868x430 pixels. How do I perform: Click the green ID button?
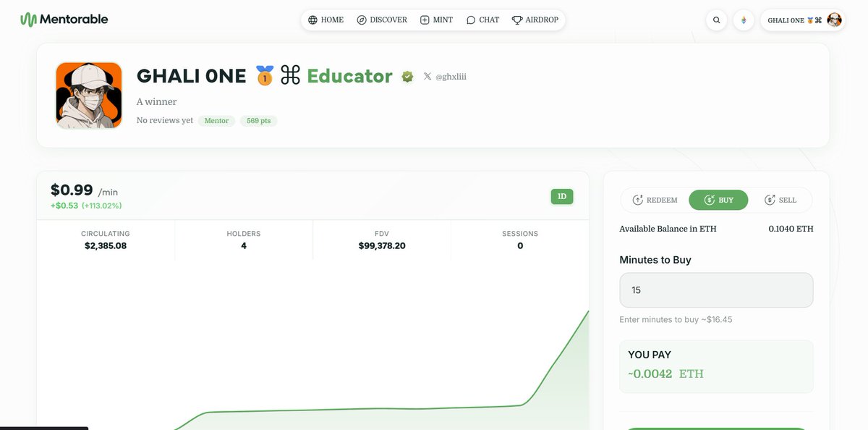coord(562,196)
